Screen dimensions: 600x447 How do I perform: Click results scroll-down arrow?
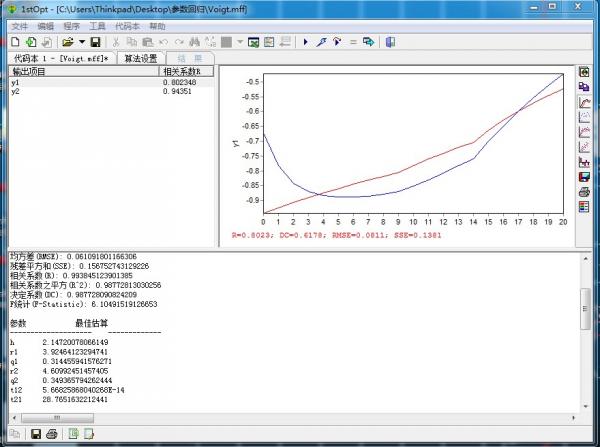click(x=585, y=406)
